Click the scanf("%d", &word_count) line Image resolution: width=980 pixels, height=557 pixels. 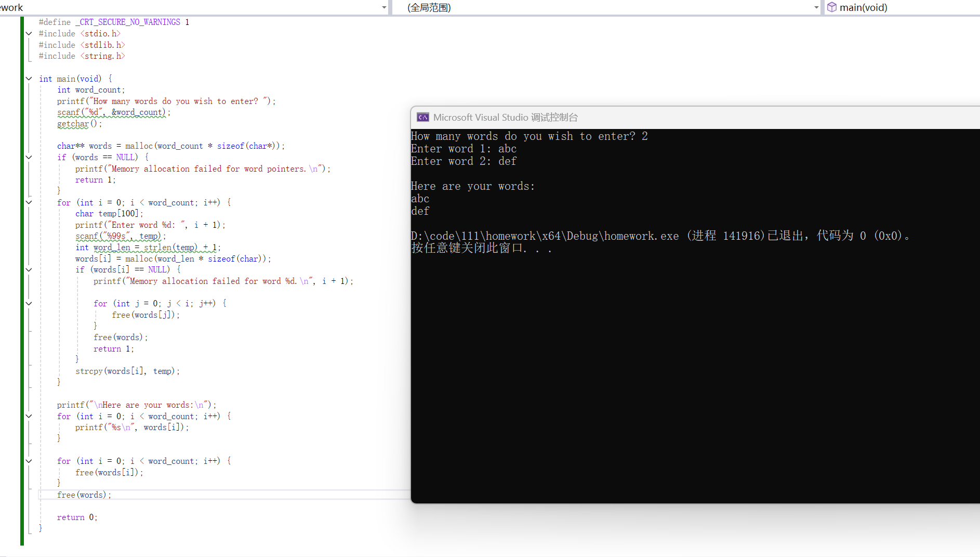tap(114, 112)
